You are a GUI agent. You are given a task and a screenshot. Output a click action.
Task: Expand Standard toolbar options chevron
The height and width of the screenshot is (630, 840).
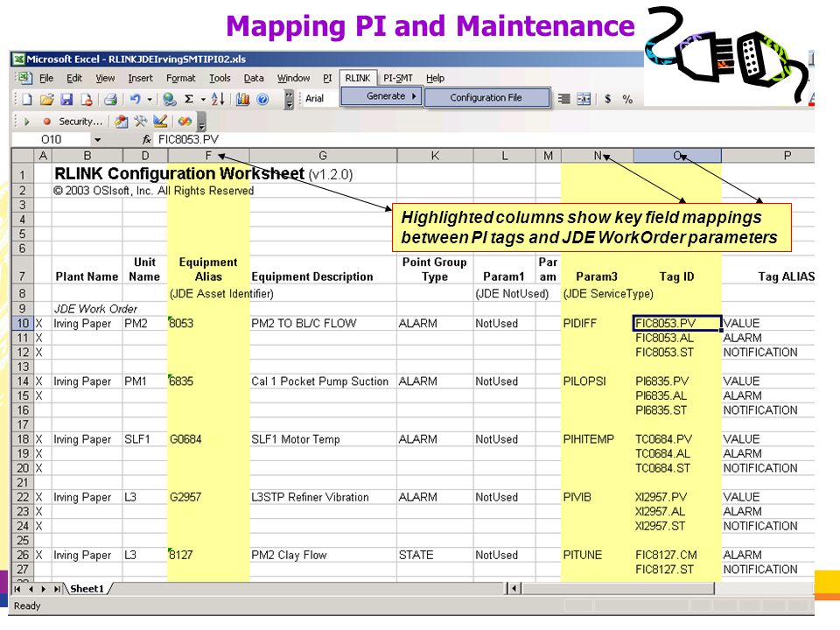[289, 99]
